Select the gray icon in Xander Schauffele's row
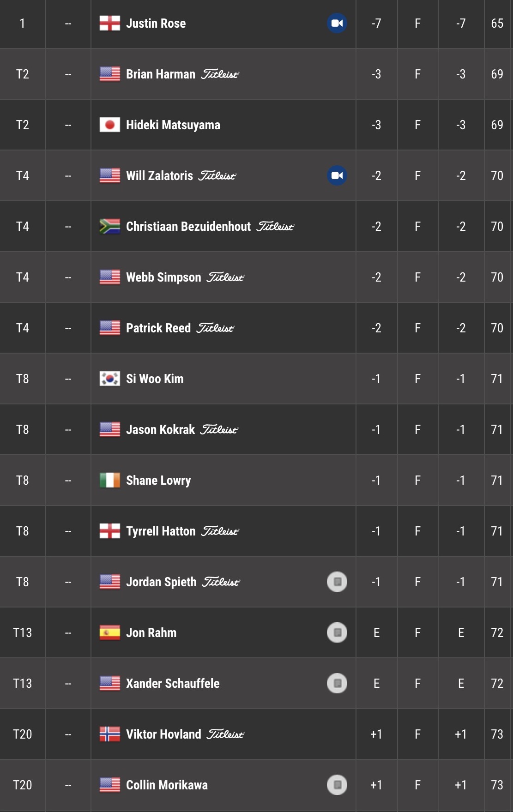513x812 pixels. (x=337, y=683)
